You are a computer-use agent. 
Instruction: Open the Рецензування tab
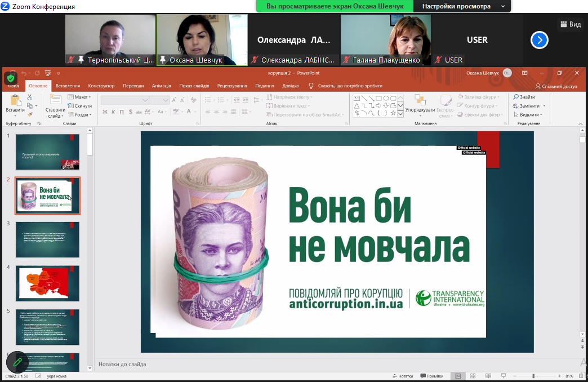point(232,86)
